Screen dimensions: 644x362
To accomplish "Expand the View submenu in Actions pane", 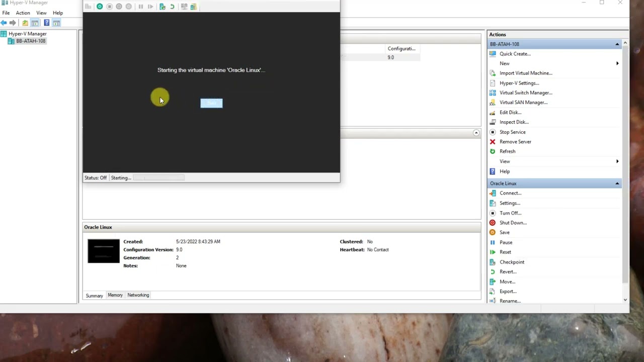I will [x=617, y=161].
